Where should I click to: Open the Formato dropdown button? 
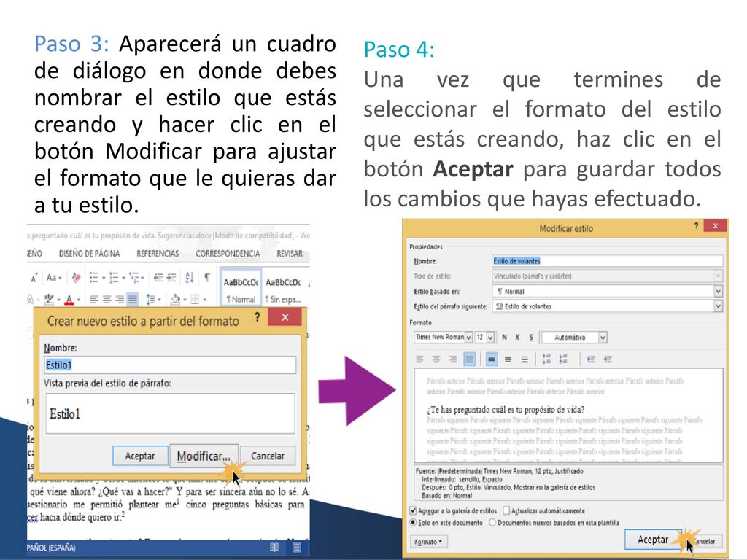coord(428,542)
